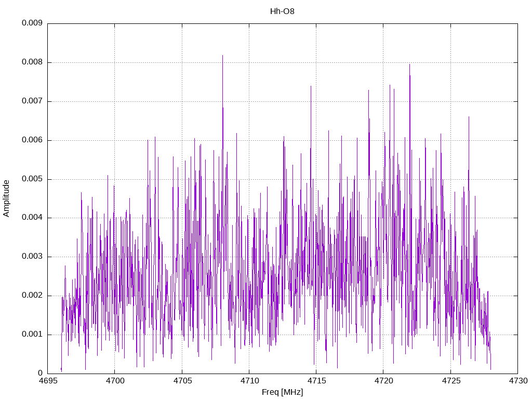532x399 pixels.
Task: Click the y-axis value 0.007
Action: coord(32,101)
